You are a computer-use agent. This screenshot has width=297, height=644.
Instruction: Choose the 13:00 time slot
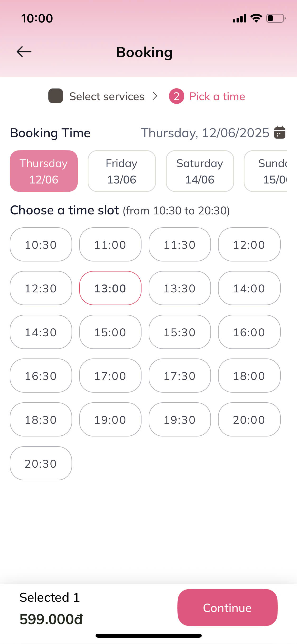pyautogui.click(x=110, y=288)
